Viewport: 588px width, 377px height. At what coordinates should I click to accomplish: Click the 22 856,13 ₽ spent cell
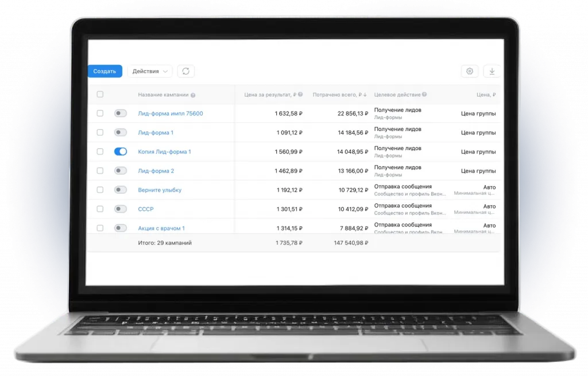pyautogui.click(x=353, y=113)
